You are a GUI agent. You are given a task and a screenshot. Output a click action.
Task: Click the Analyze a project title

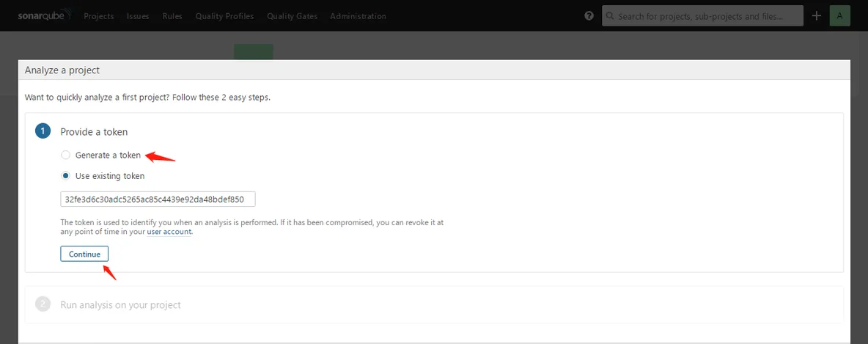coord(62,70)
